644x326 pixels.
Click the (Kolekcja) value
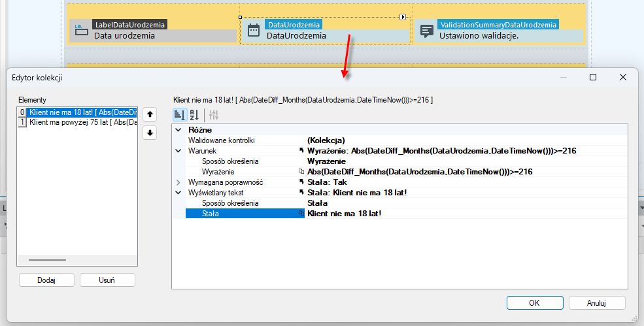tap(326, 140)
